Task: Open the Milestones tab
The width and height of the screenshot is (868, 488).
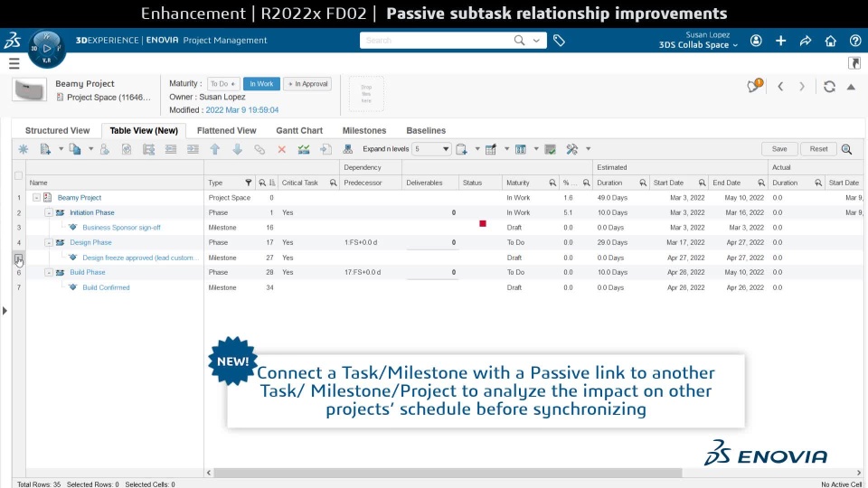Action: 364,130
